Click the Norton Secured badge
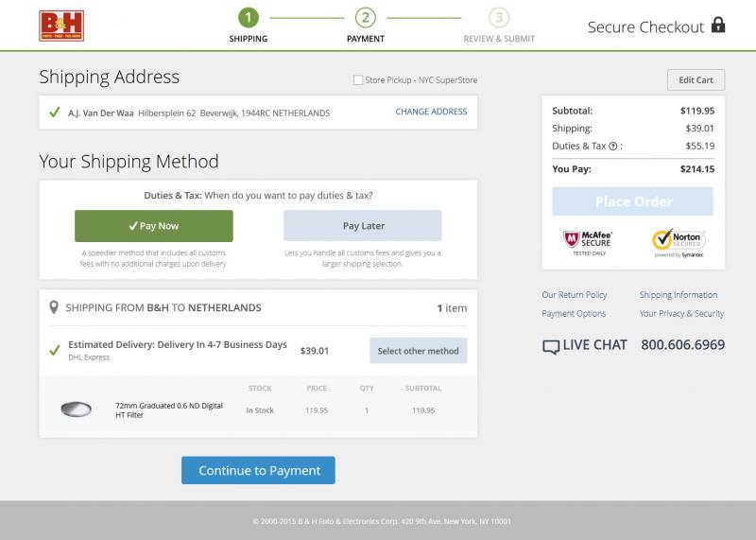This screenshot has width=756, height=540. (x=679, y=243)
